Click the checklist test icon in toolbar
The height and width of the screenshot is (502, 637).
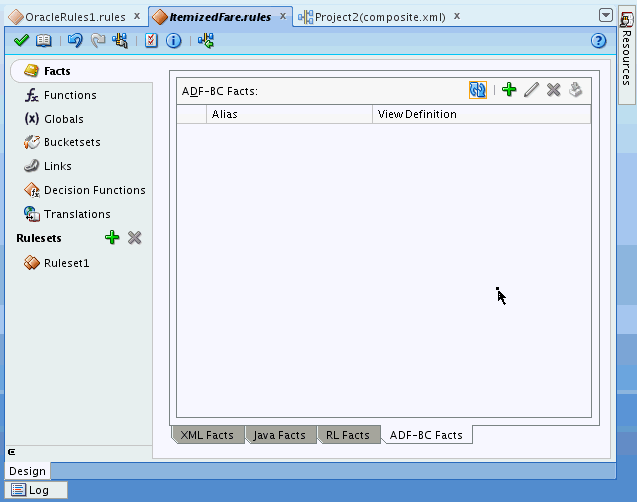(x=151, y=40)
